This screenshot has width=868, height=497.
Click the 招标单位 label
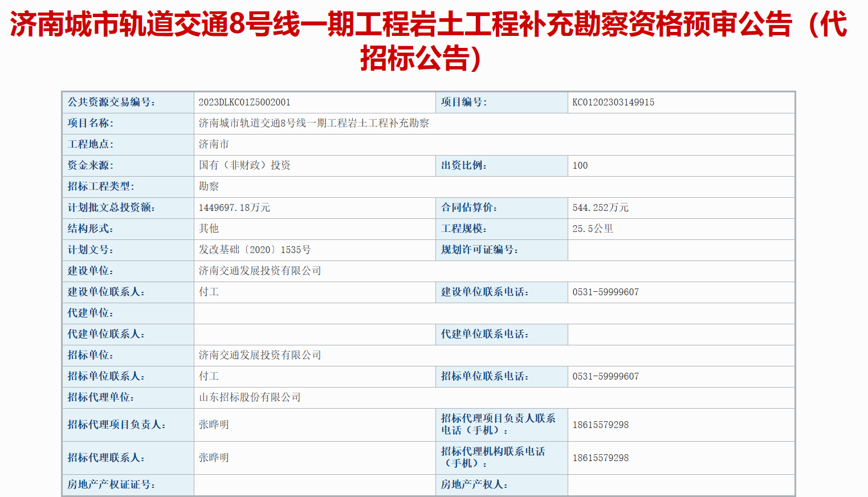coord(91,355)
